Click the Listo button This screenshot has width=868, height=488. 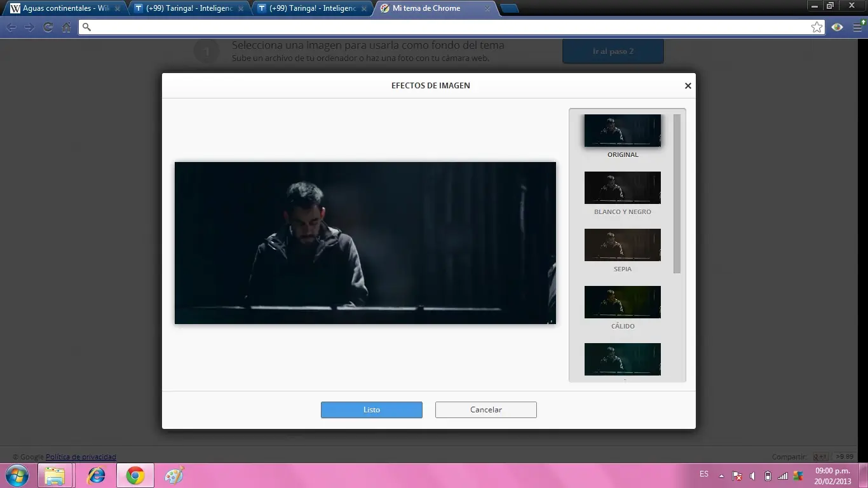[371, 410]
